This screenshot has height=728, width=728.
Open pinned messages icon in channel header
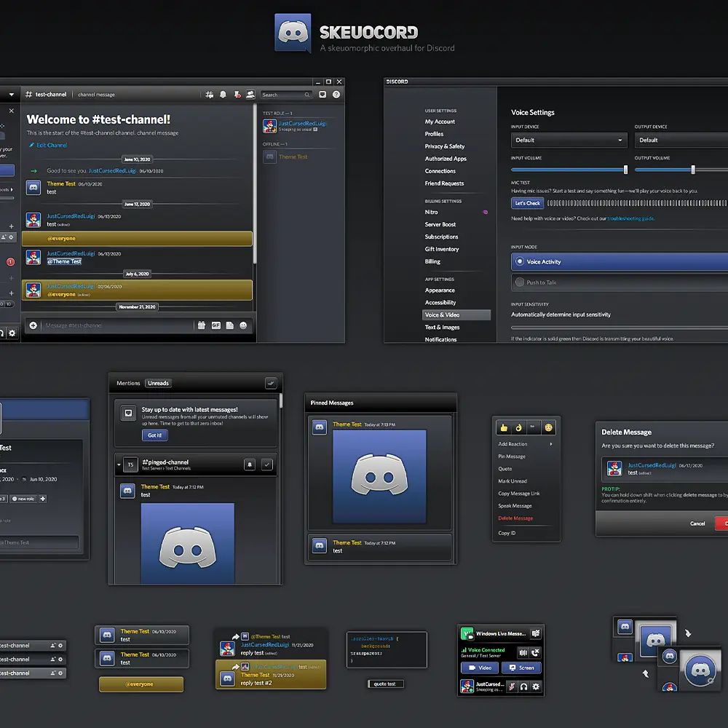click(x=237, y=95)
